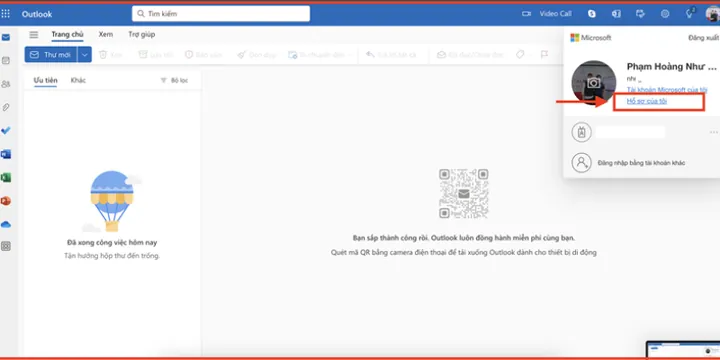This screenshot has height=360, width=720.
Task: Open the To Do checkmark icon
Action: tap(6, 131)
